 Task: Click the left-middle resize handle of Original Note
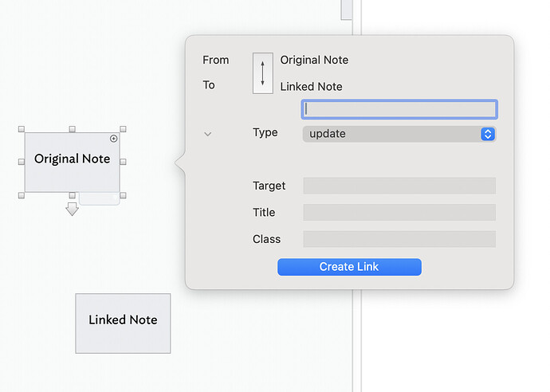22,162
